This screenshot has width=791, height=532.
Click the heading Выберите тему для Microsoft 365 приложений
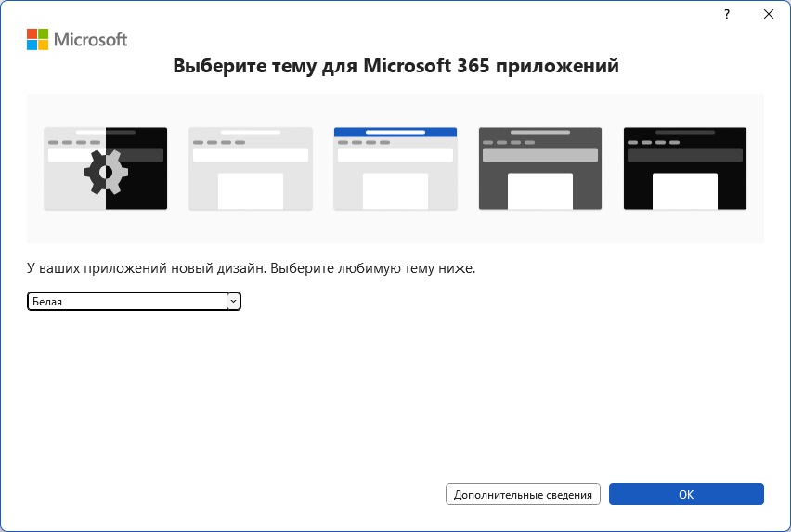[396, 66]
